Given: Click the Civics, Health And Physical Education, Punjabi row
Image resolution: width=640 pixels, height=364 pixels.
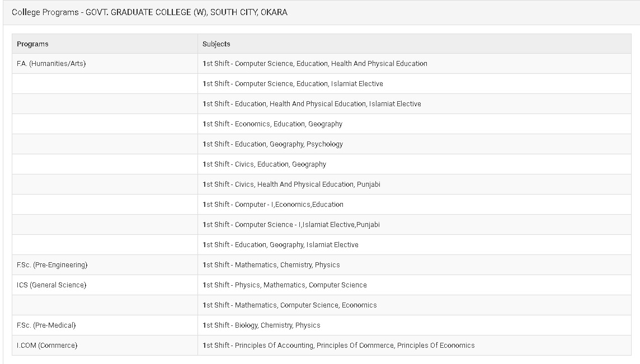Looking at the screenshot, I should point(415,185).
